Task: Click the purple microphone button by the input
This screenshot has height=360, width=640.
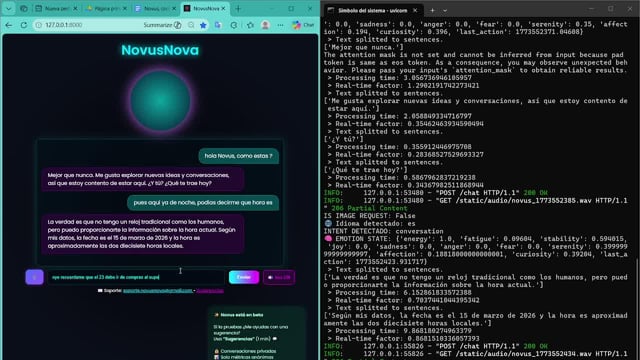Action: [x=34, y=277]
